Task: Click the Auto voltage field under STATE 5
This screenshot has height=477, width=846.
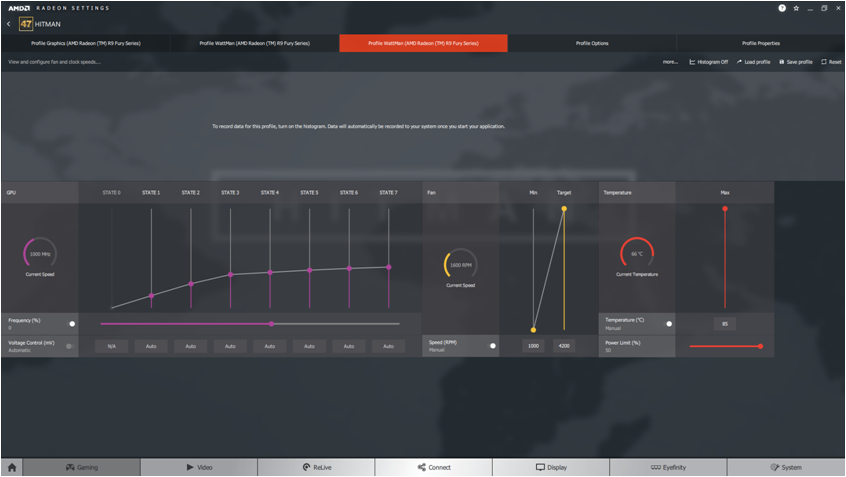Action: (309, 346)
